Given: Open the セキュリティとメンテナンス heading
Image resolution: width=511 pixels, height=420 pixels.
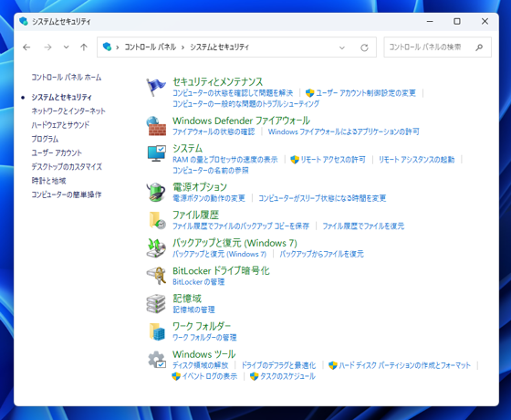Looking at the screenshot, I should [218, 81].
